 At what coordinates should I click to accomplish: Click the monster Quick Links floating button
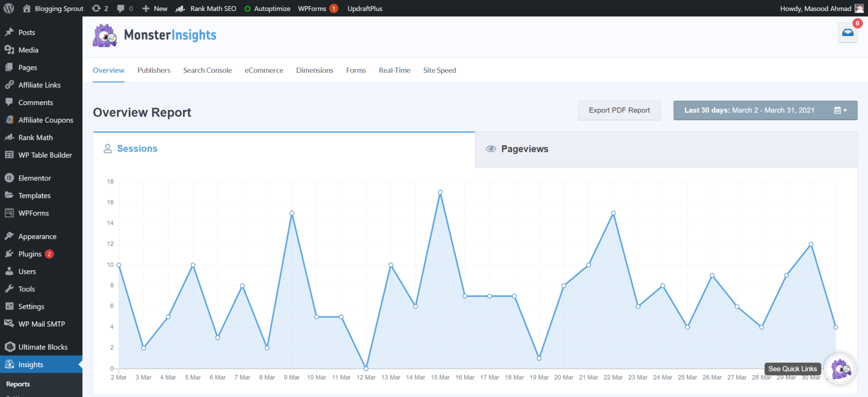pyautogui.click(x=840, y=369)
